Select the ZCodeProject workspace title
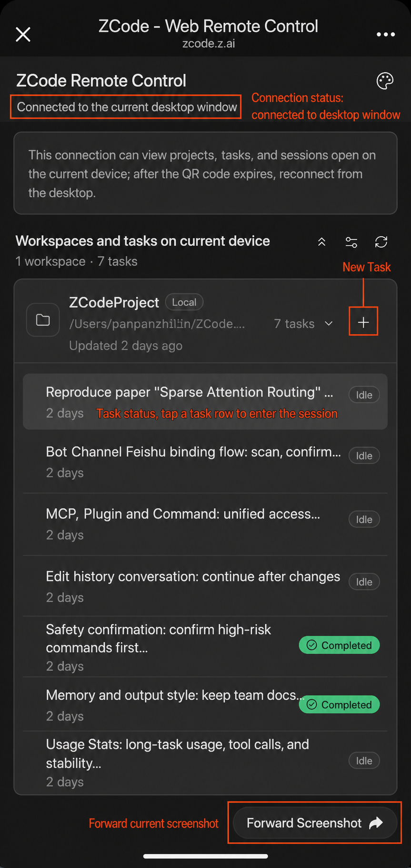Screen dimensions: 411x868 pos(114,303)
